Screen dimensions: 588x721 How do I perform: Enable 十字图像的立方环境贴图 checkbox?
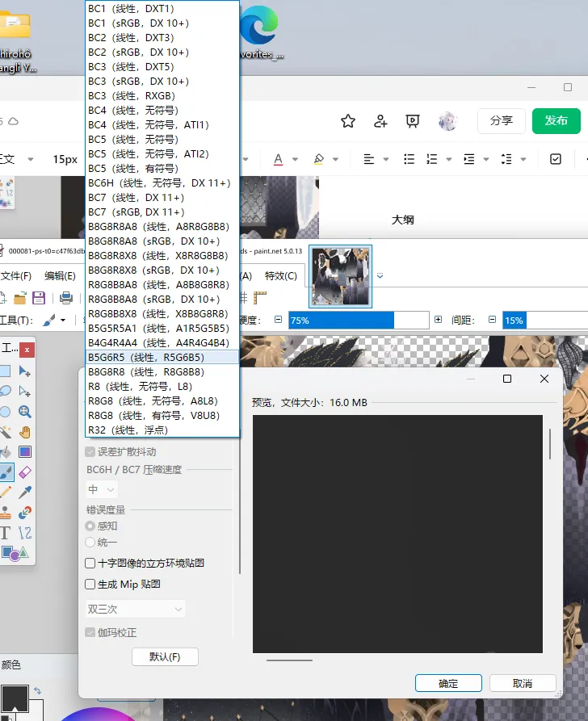pos(90,563)
